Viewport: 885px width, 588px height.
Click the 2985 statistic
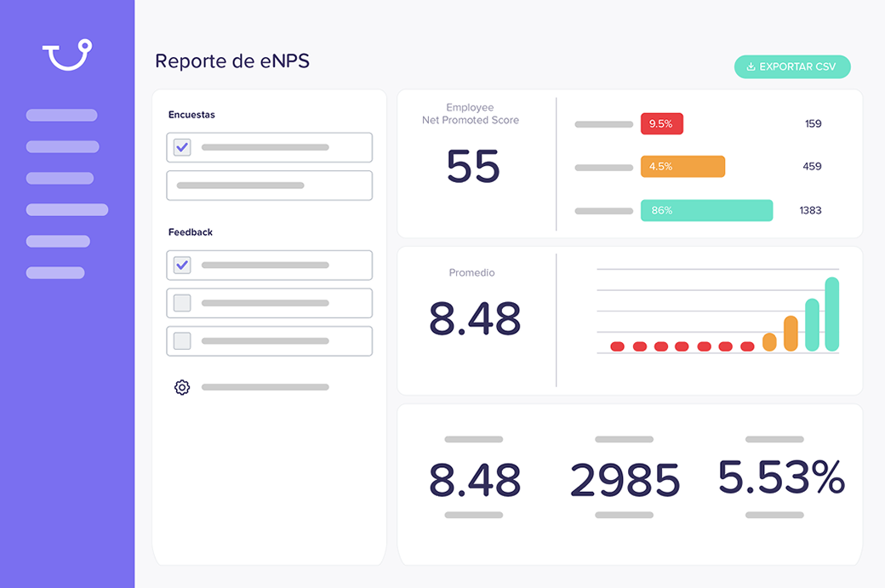[x=625, y=481]
